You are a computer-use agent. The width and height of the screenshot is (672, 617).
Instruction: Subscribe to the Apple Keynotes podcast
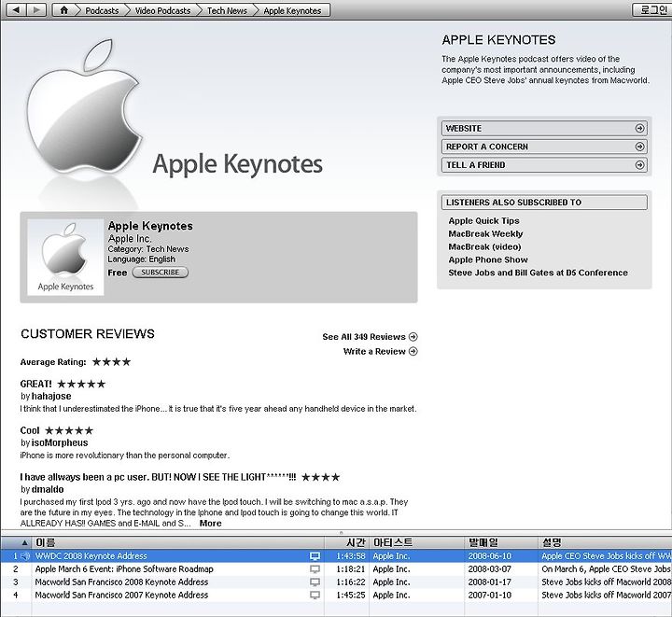(161, 273)
